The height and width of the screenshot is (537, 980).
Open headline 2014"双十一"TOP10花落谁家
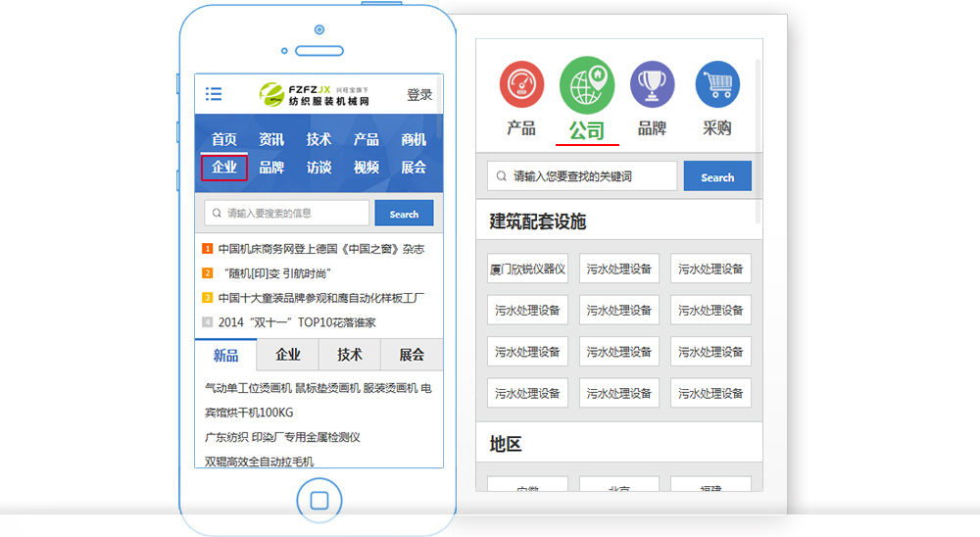pyautogui.click(x=296, y=322)
